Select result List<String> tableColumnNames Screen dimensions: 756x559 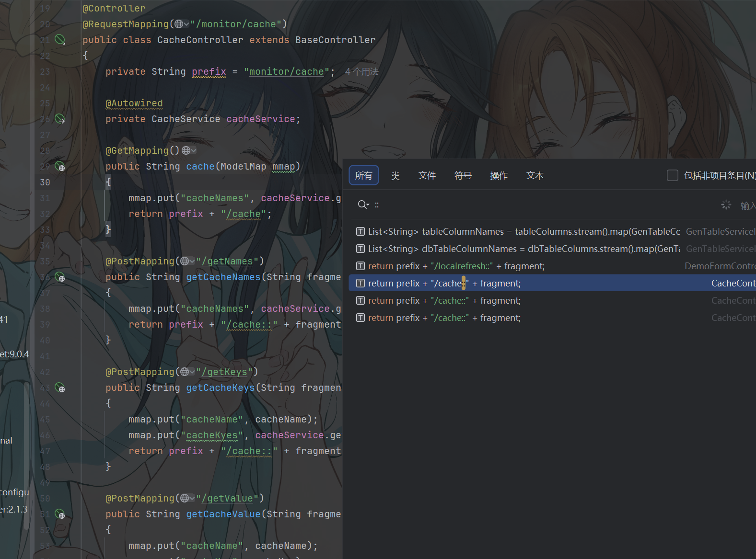click(552, 231)
